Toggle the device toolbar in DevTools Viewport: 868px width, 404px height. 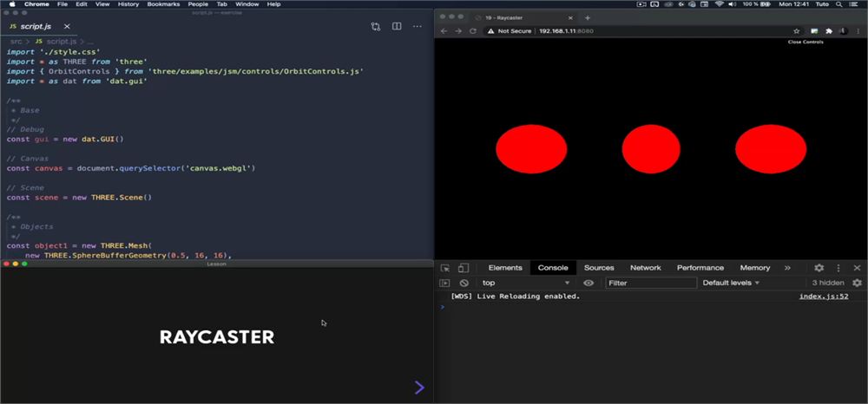[x=464, y=268]
